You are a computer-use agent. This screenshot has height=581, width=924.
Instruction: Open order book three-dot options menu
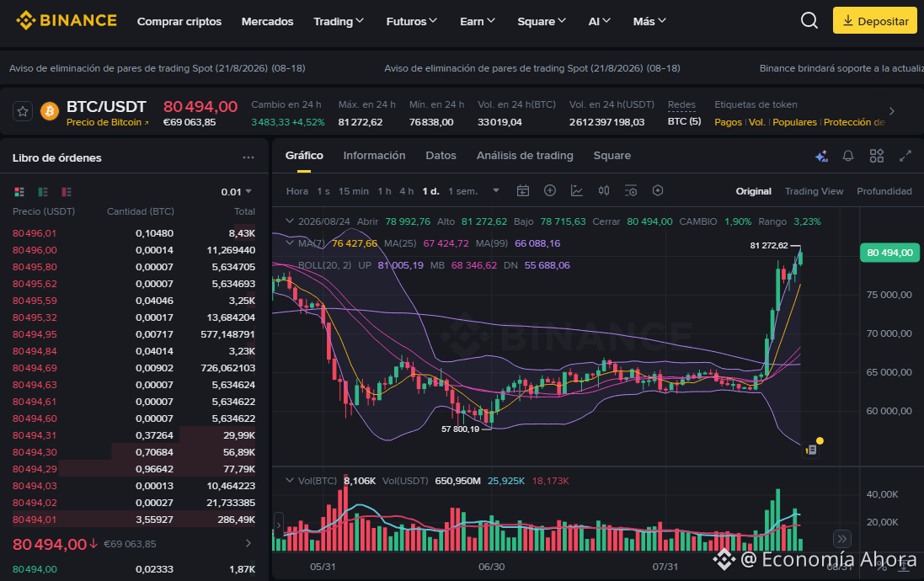click(248, 157)
